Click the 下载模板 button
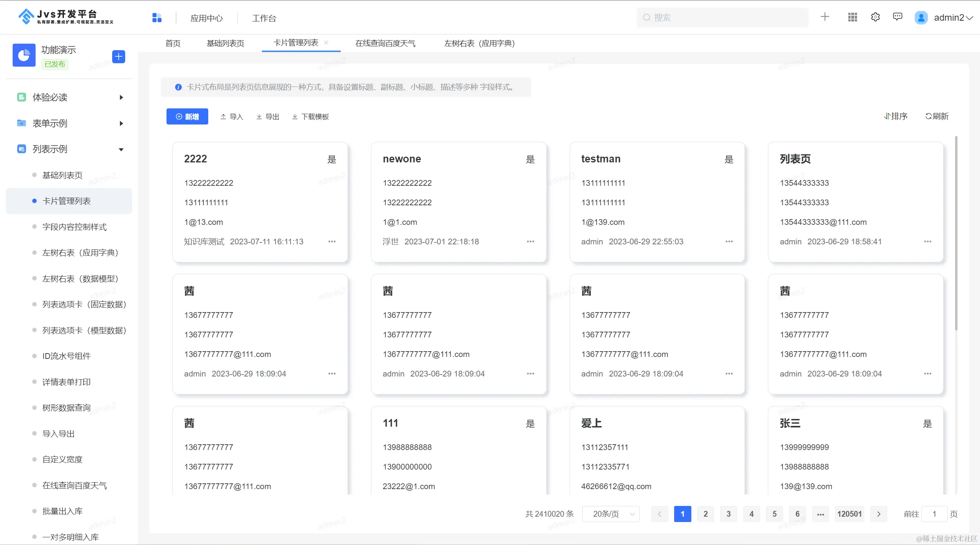Image resolution: width=980 pixels, height=545 pixels. click(310, 116)
